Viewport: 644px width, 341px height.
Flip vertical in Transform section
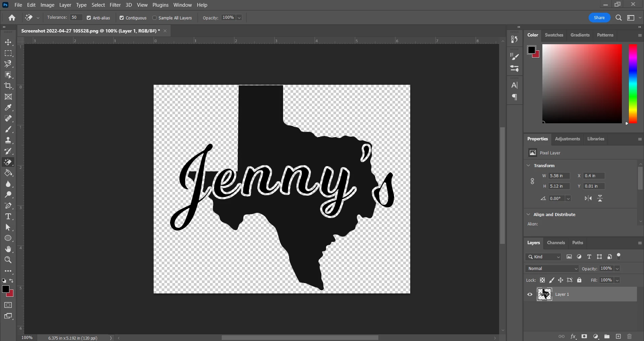[600, 199]
